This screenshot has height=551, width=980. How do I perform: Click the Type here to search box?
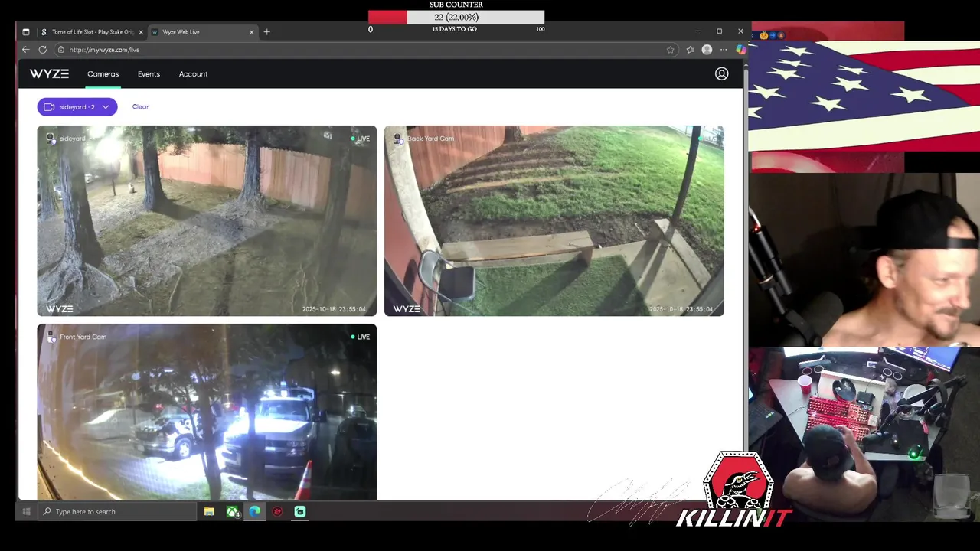116,511
